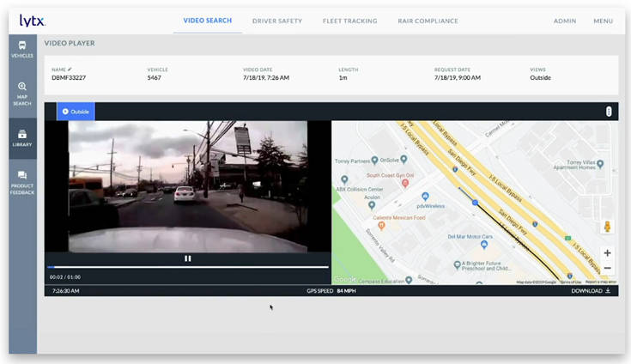This screenshot has height=364, width=631.
Task: Open the Admin menu
Action: pyautogui.click(x=565, y=21)
